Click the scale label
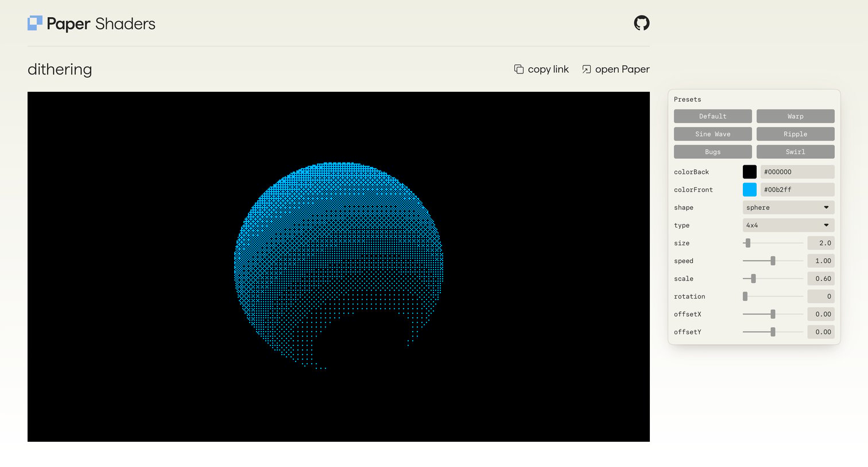The width and height of the screenshot is (868, 467). pyautogui.click(x=683, y=278)
